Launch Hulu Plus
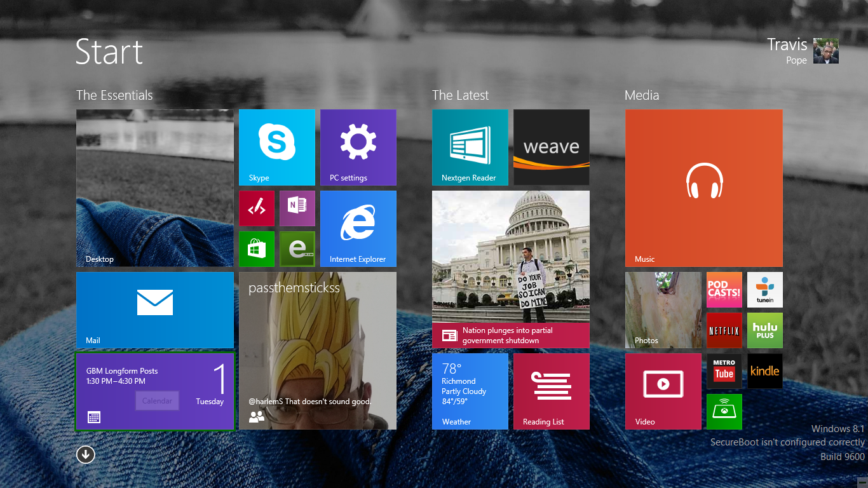Image resolution: width=868 pixels, height=488 pixels. tap(764, 330)
